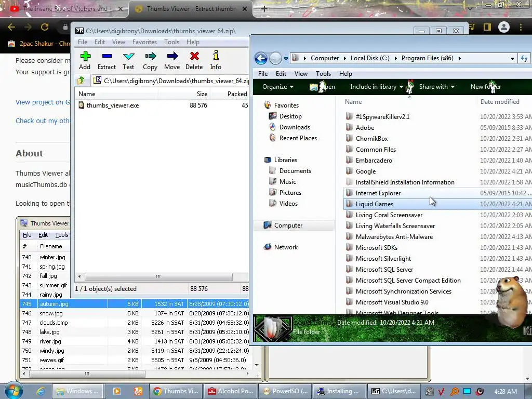Select Malwarebytes Anti-Malware folder
Image resolution: width=532 pixels, height=399 pixels.
click(x=394, y=237)
